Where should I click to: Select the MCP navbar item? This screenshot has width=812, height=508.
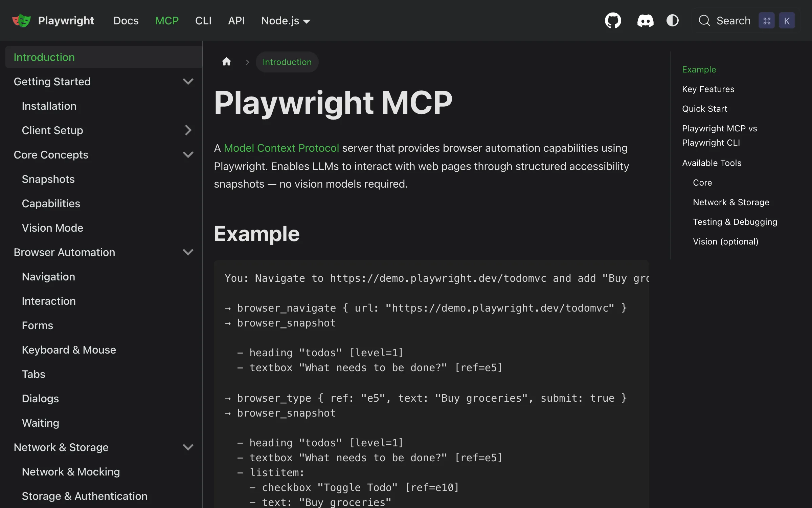coord(167,21)
